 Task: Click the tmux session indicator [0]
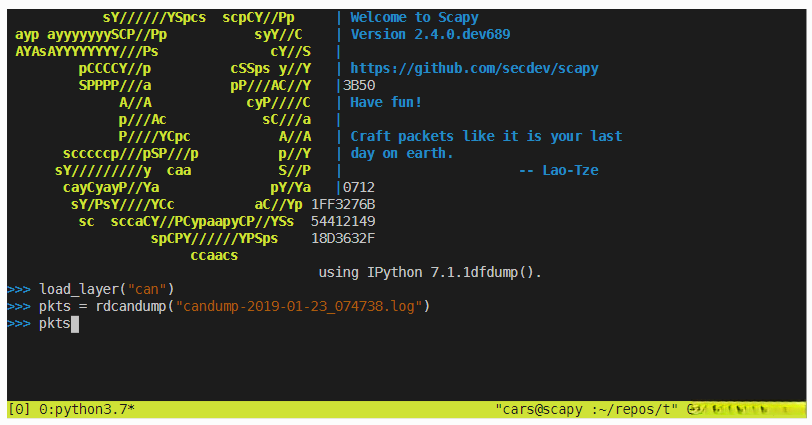point(19,409)
